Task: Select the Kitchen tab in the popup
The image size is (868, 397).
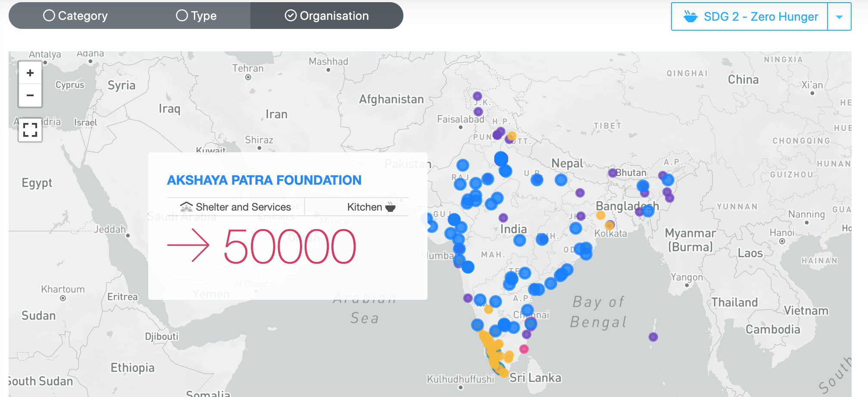Action: pyautogui.click(x=357, y=207)
